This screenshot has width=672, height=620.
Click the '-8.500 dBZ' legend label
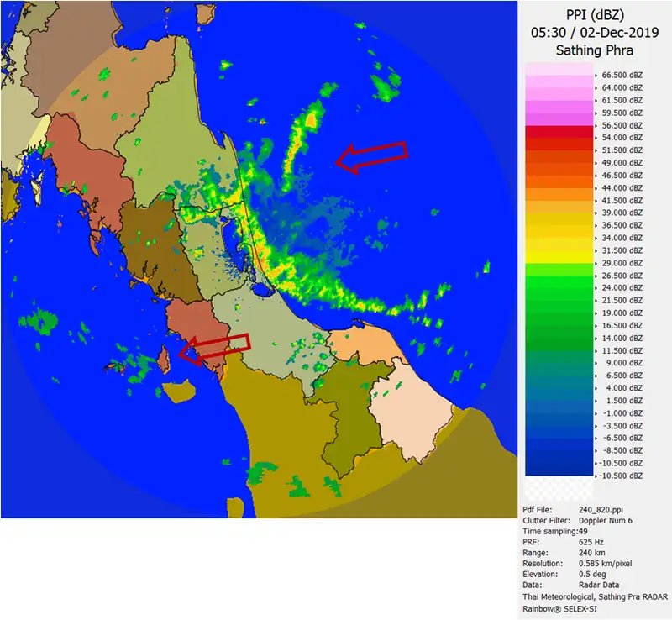(622, 450)
